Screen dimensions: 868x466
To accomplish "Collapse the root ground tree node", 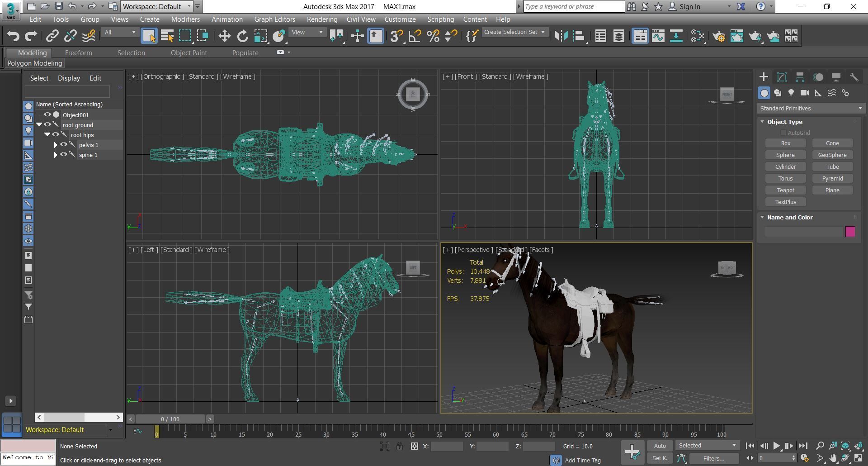I will tap(39, 125).
